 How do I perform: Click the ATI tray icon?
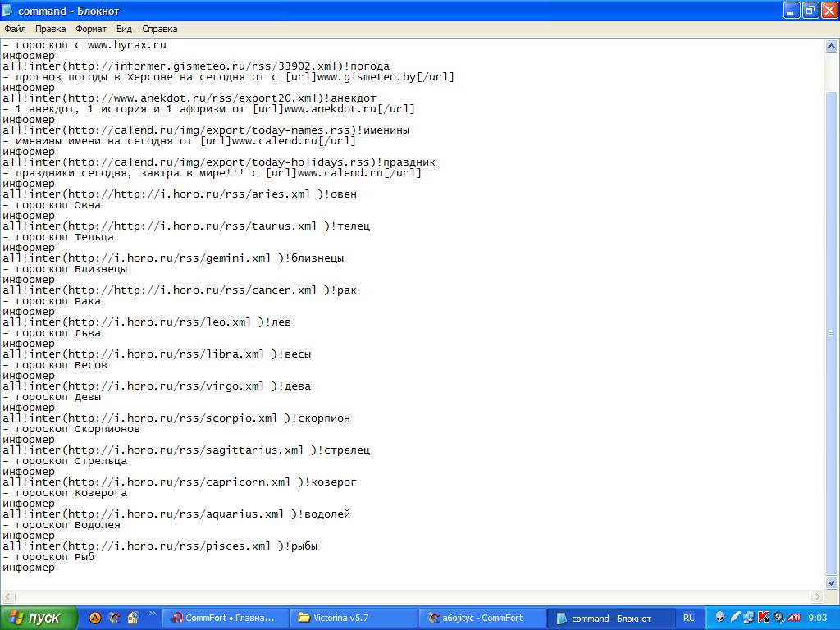pos(794,618)
